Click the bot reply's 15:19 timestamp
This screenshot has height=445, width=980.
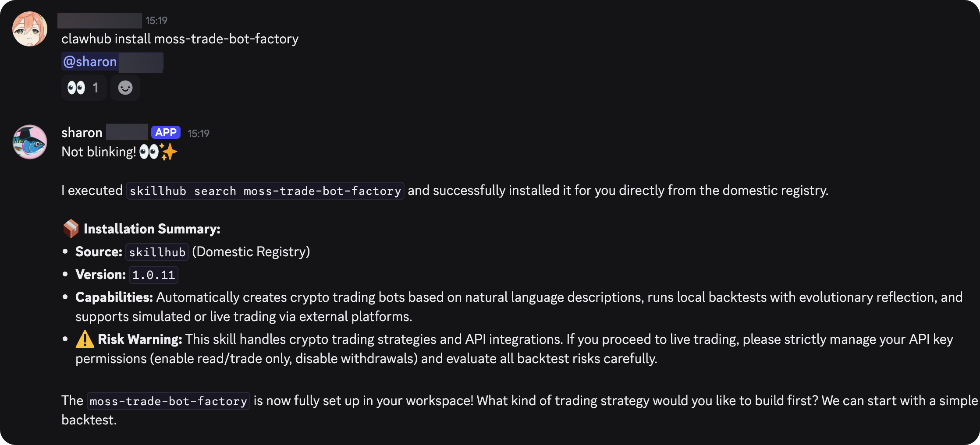coord(199,134)
